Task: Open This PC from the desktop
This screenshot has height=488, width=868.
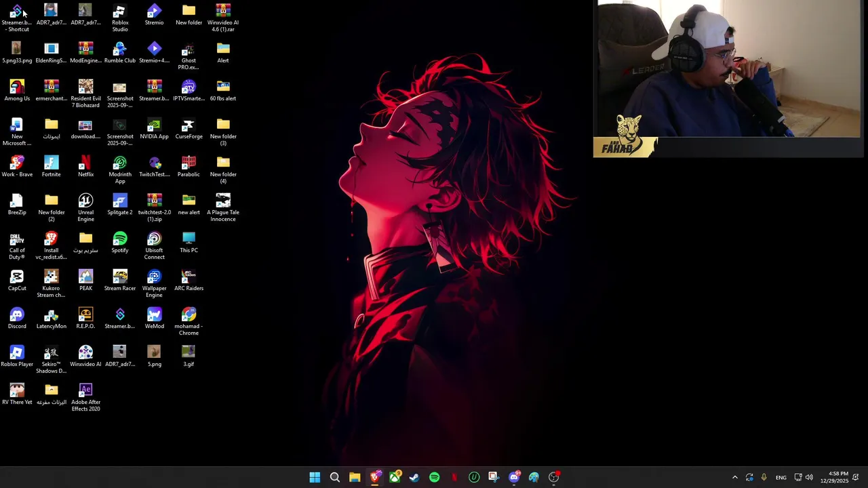Action: tap(189, 243)
